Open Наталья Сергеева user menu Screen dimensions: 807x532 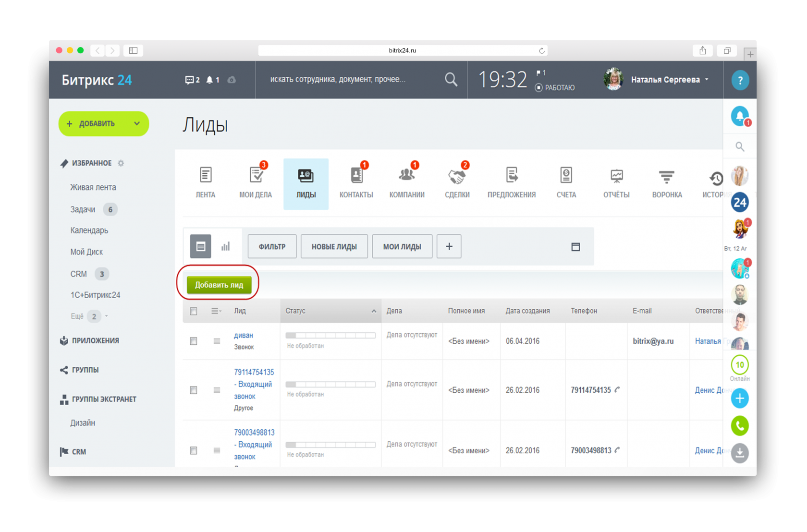pos(670,80)
